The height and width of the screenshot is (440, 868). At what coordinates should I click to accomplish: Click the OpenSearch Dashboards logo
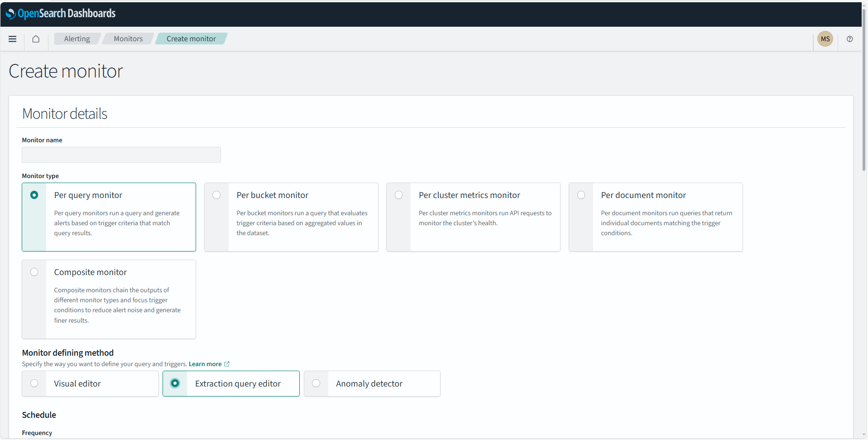click(x=61, y=14)
